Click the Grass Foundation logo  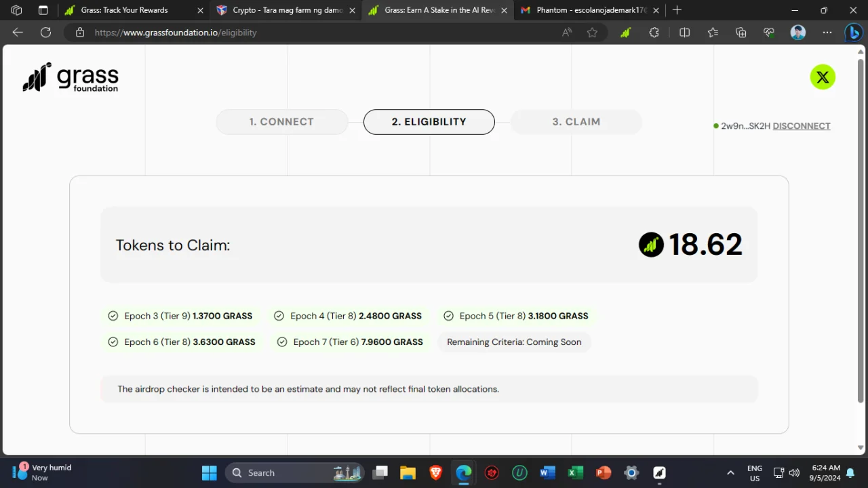coord(71,77)
